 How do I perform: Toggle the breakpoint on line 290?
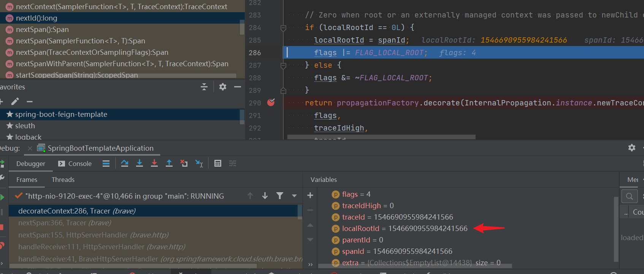[x=271, y=102]
